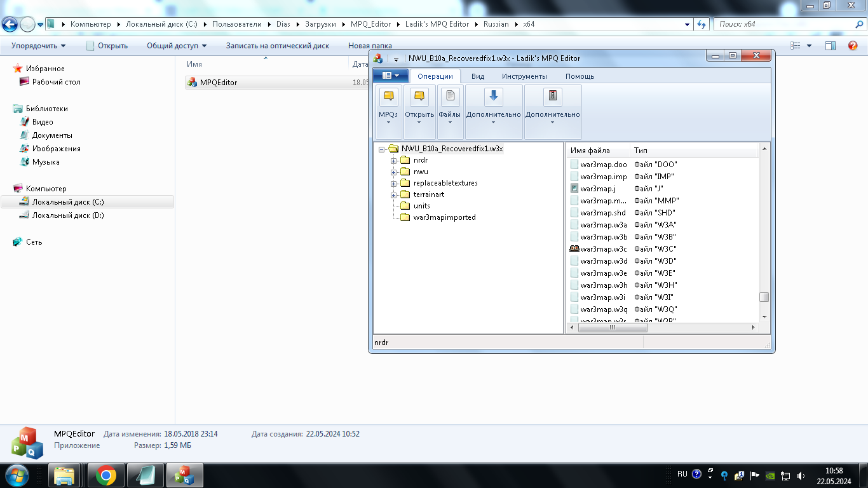Click Открыть in the Explorer toolbar
This screenshot has width=868, height=488.
coord(107,46)
